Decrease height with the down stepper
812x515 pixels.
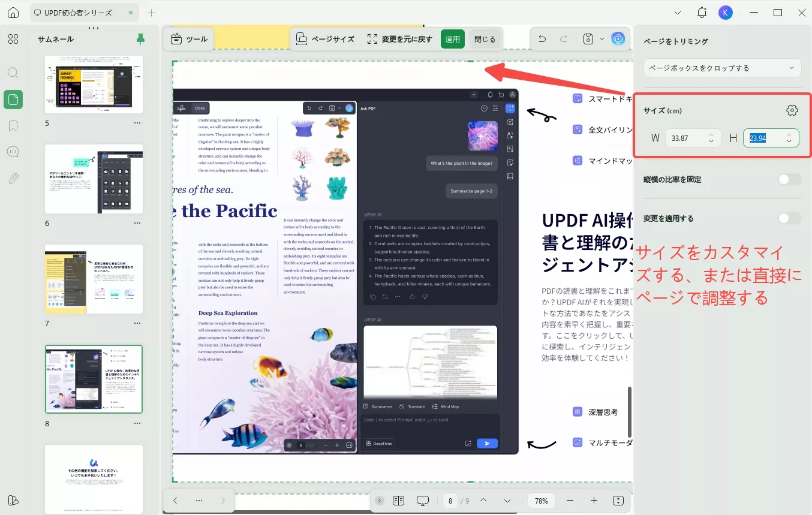pyautogui.click(x=789, y=141)
